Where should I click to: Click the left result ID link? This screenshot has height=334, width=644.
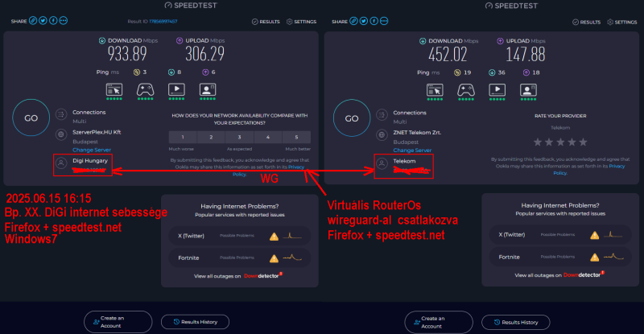163,22
